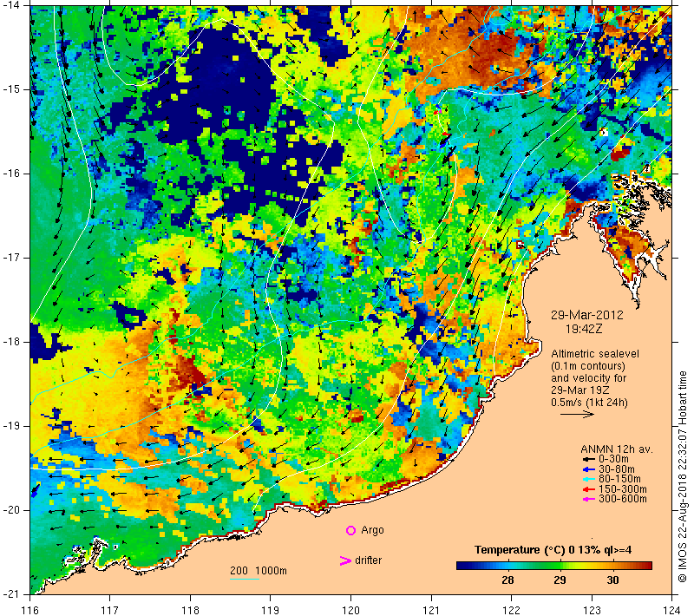Screen dimensions: 694x616
Task: Click the 28 label under the color bar
Action: pos(507,580)
